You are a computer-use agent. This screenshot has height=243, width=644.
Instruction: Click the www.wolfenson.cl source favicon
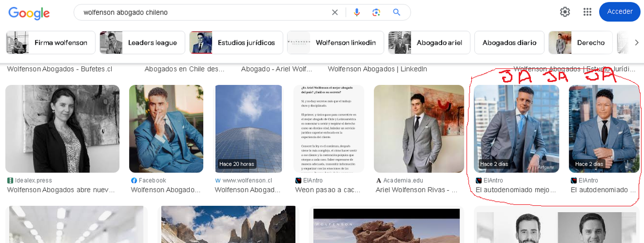(218, 180)
